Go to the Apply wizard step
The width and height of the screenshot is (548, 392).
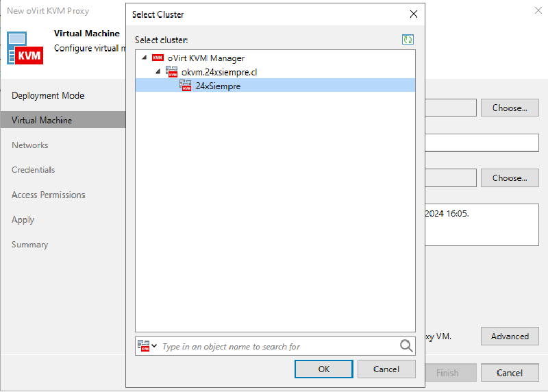[23, 219]
